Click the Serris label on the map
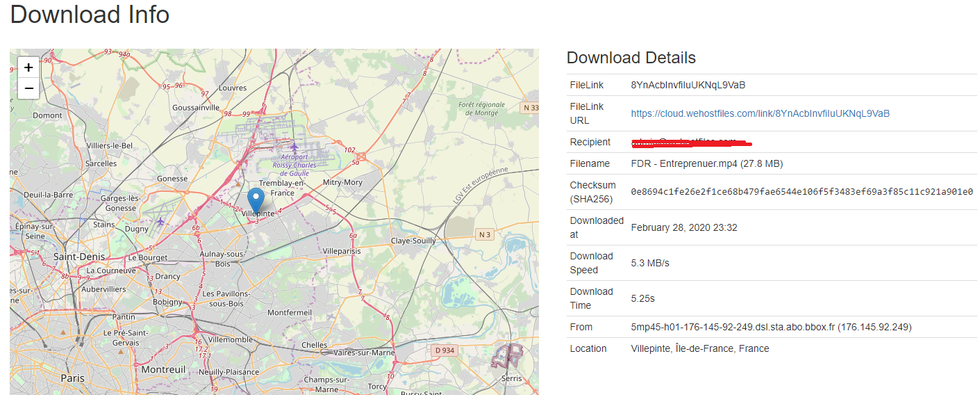 point(511,378)
